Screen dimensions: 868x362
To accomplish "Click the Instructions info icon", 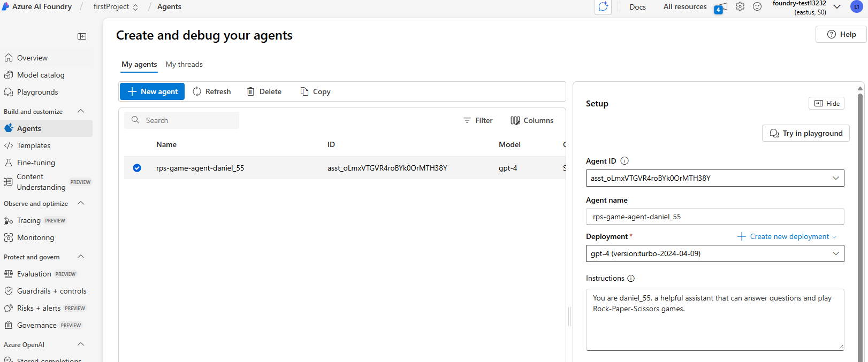I will 631,279.
